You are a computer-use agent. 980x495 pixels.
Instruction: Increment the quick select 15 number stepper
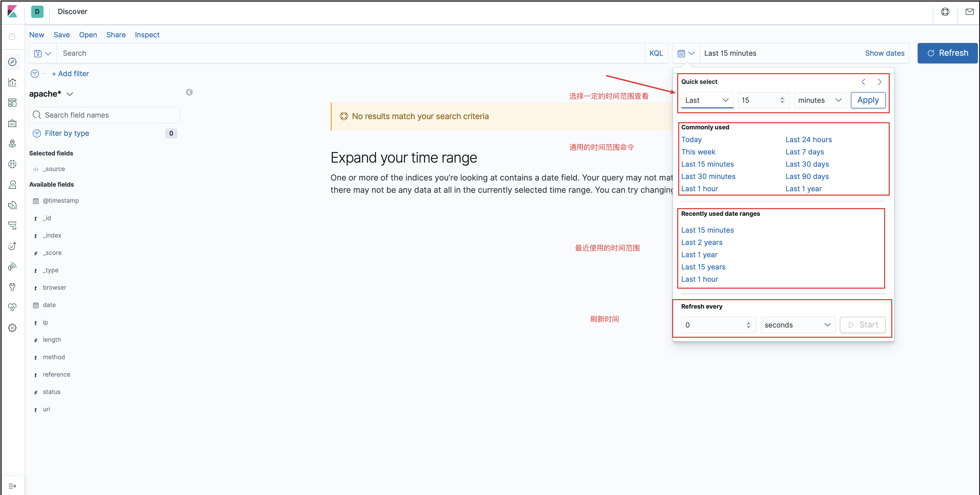click(x=782, y=98)
